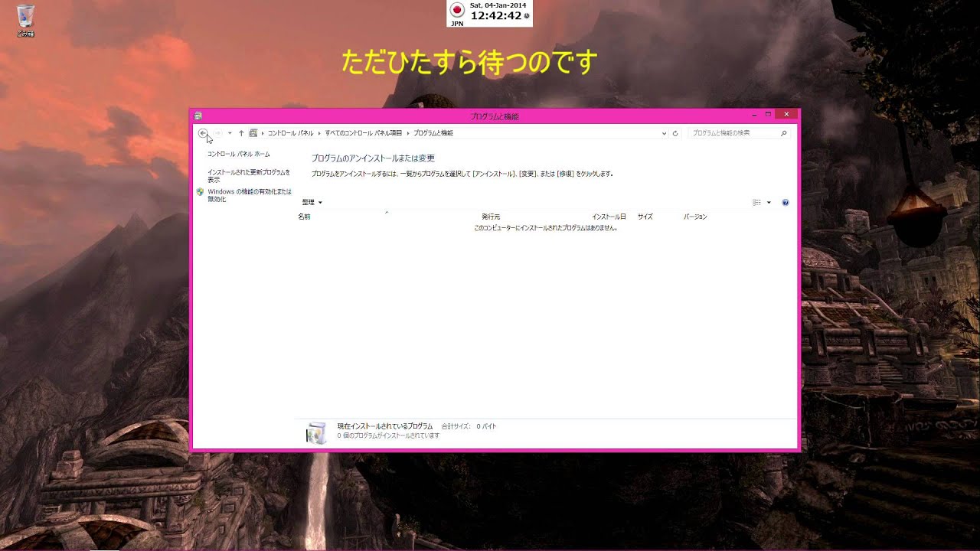Click the 0 個のプログラムがインストールされています text

(x=388, y=435)
